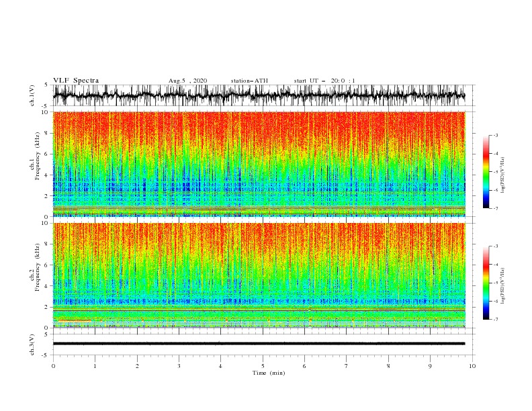Screen dimensions: 532x411
Task: Click the "-7" label on ch.2 color bar
Action: pyautogui.click(x=496, y=320)
